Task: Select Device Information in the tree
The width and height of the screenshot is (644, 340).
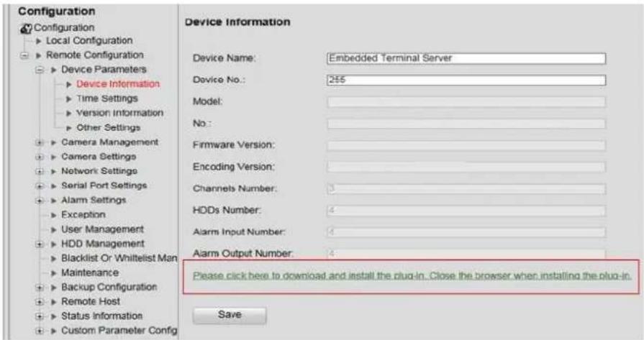Action: (x=118, y=83)
